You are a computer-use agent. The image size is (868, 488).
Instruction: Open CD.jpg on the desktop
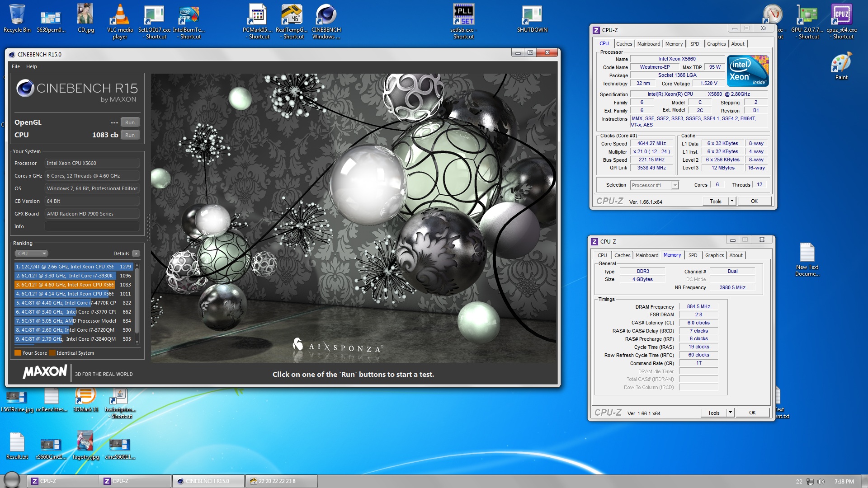coord(85,18)
